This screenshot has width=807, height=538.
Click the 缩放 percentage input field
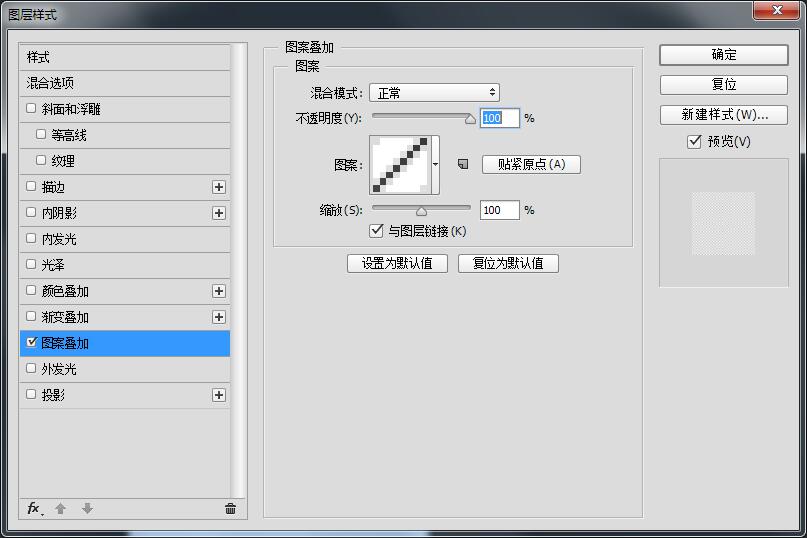(x=500, y=210)
